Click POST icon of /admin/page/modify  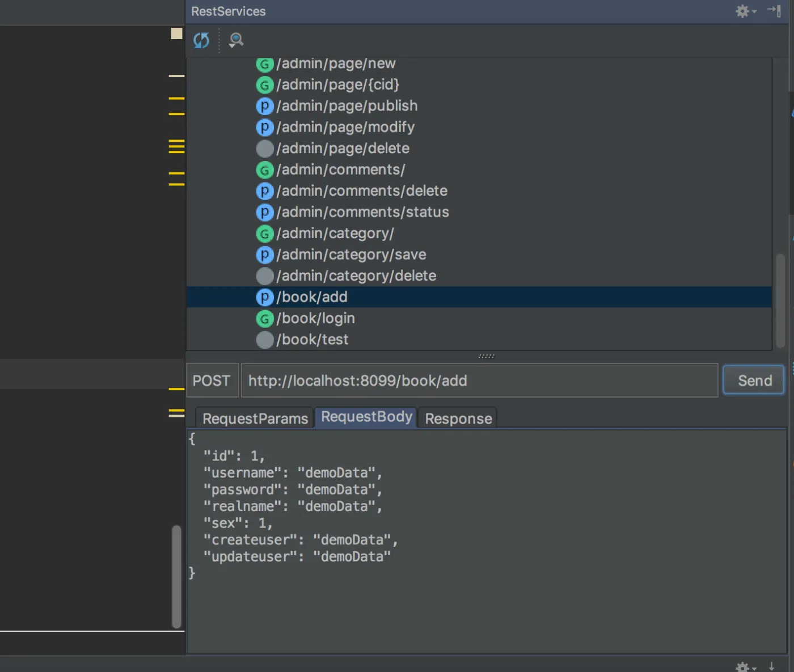(x=265, y=128)
